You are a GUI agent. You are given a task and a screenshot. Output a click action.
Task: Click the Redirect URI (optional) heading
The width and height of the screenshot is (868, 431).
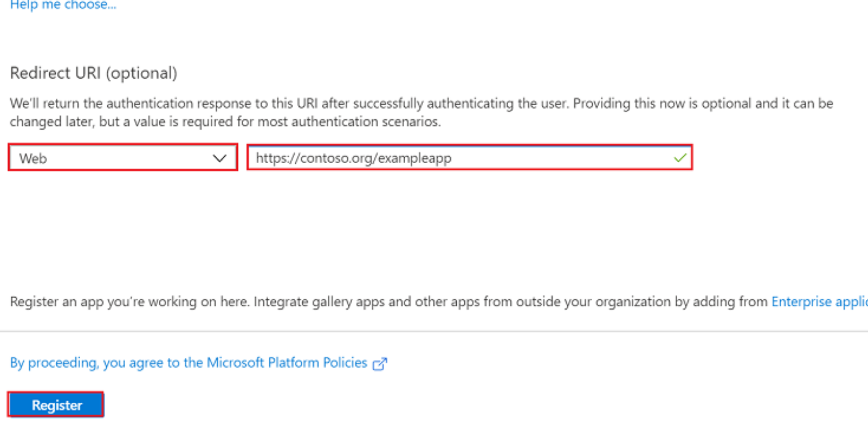pyautogui.click(x=93, y=73)
